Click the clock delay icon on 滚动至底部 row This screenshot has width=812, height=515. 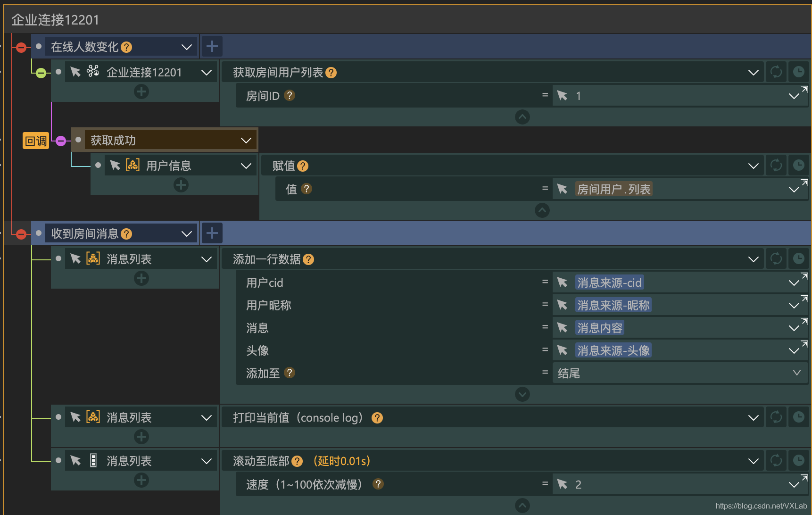[x=799, y=460]
